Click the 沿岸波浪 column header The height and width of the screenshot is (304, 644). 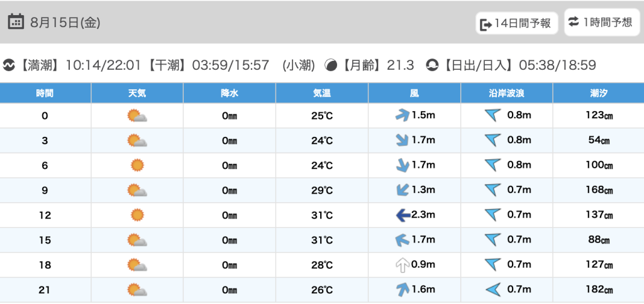pyautogui.click(x=506, y=93)
